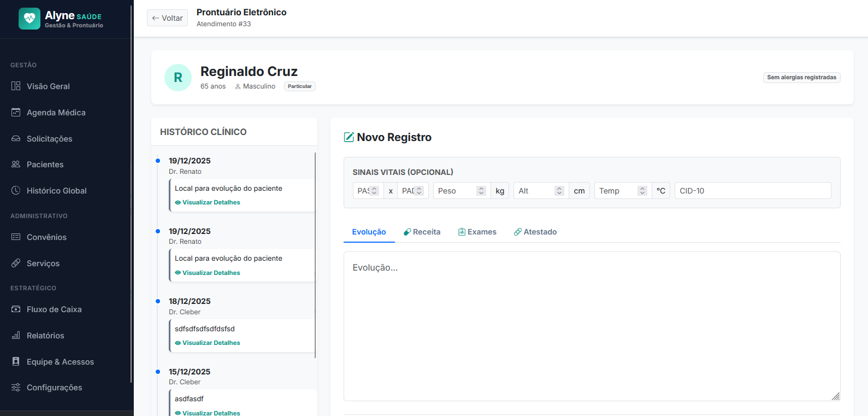Click the CID-10 input field
This screenshot has width=868, height=416.
pyautogui.click(x=752, y=191)
